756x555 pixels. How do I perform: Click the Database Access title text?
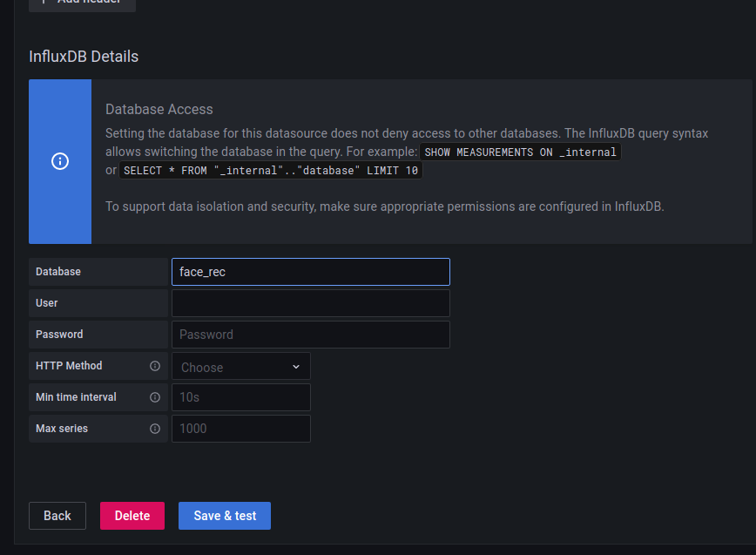(x=159, y=110)
